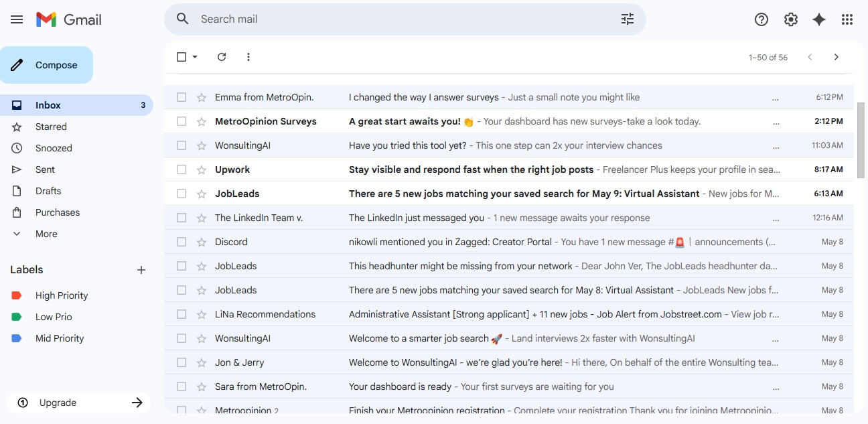Click the red High Priority label color
Screen dimensions: 868x424
point(17,295)
